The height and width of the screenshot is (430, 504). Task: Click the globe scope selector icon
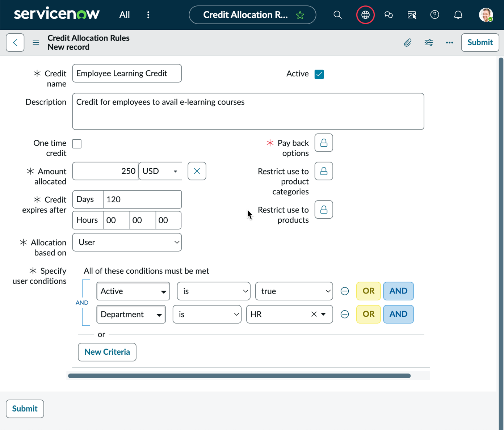click(x=365, y=15)
